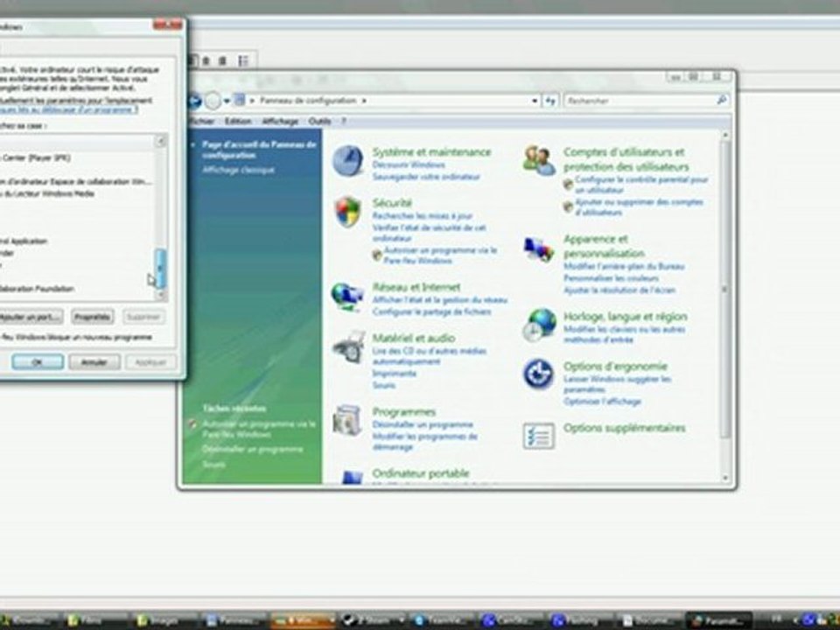Open the Découvrir Windows link
Screen dimensions: 840x630
pyautogui.click(x=409, y=164)
